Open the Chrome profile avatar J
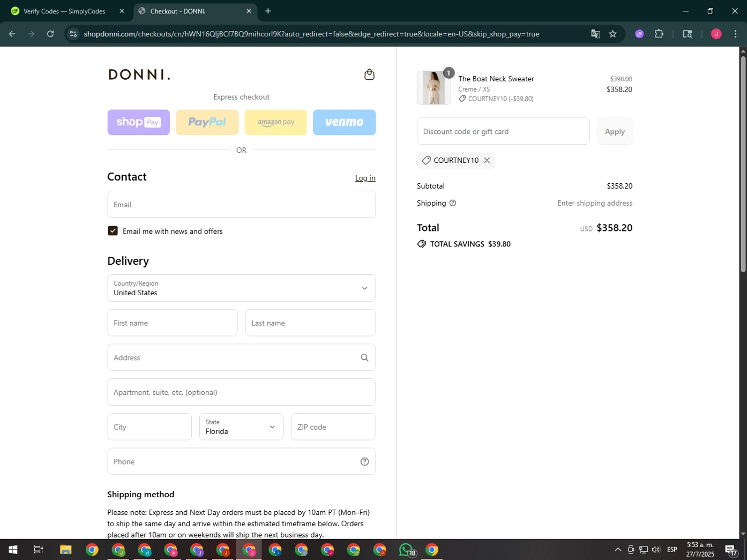The image size is (747, 560). pyautogui.click(x=716, y=34)
